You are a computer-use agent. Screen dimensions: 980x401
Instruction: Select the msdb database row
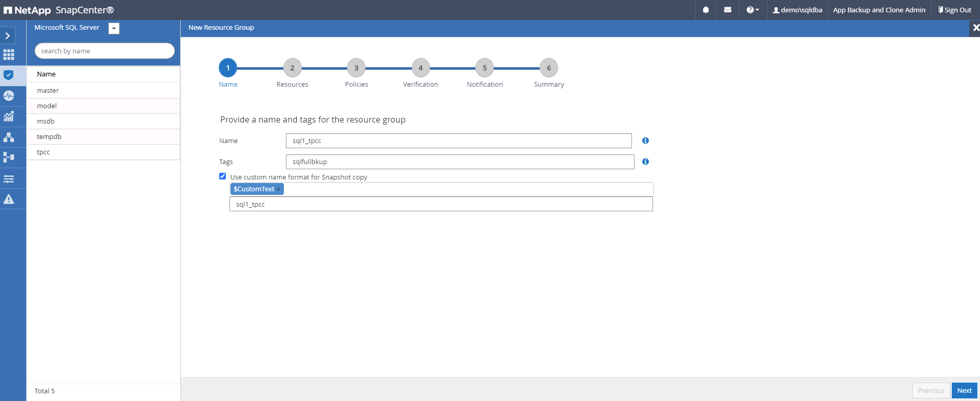coord(103,121)
